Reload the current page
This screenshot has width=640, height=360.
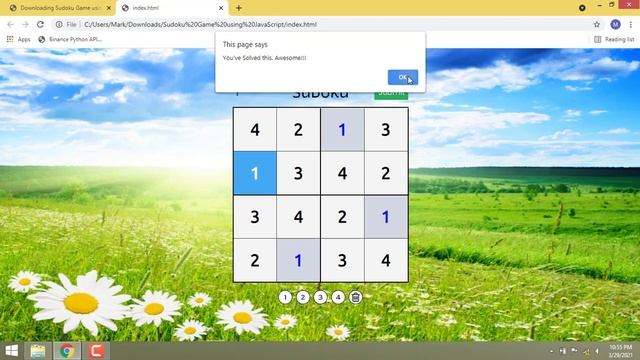(x=40, y=24)
